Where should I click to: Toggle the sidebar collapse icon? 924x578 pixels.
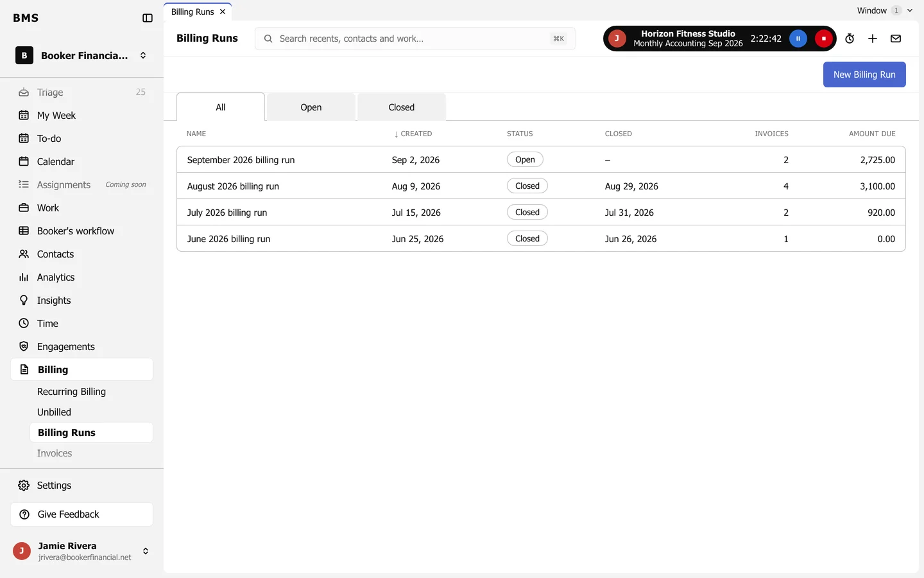coord(148,18)
